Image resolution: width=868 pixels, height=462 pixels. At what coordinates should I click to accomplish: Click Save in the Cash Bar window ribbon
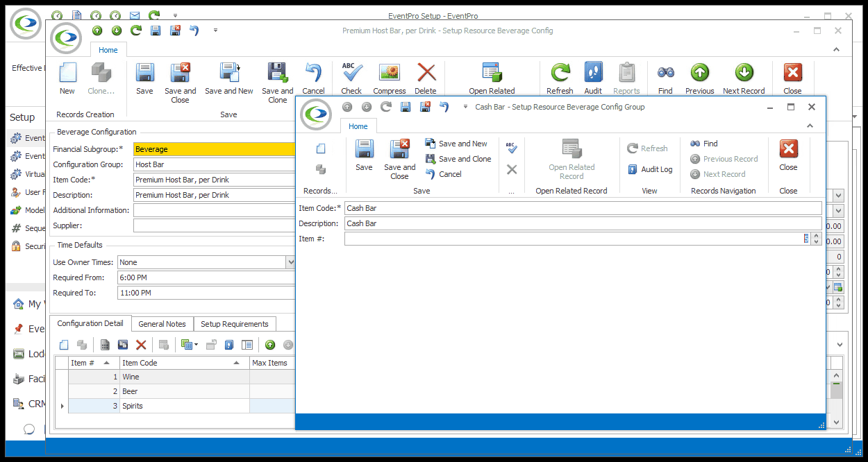point(364,155)
